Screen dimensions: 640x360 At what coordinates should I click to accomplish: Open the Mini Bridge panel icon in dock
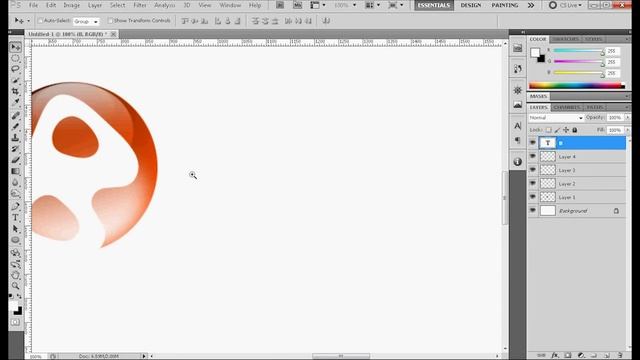(x=518, y=48)
